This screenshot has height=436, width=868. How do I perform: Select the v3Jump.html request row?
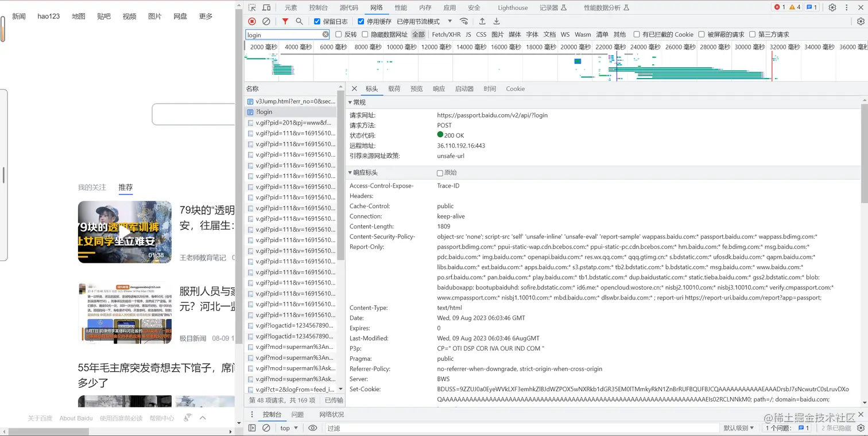pos(291,101)
